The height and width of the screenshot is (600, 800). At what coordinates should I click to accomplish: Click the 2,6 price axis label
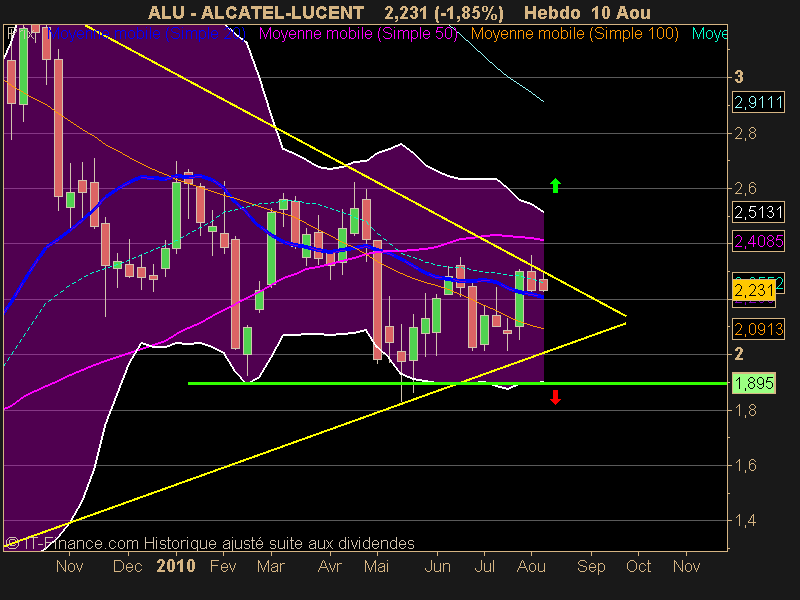[745, 189]
